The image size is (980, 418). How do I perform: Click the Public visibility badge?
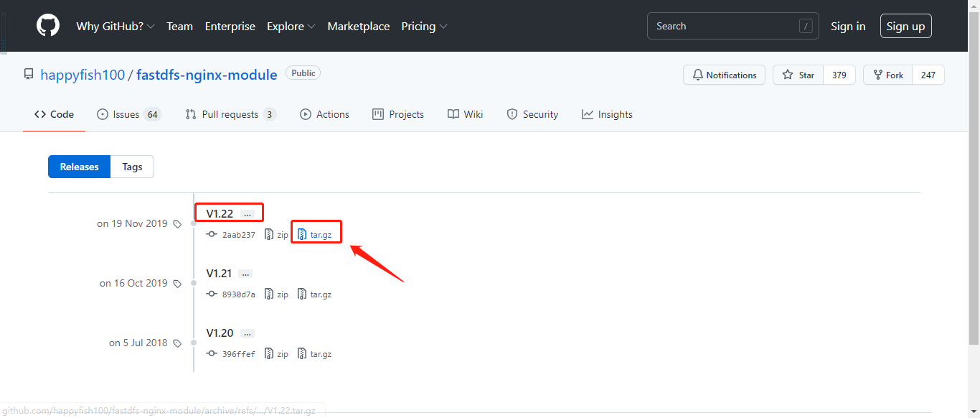click(303, 73)
